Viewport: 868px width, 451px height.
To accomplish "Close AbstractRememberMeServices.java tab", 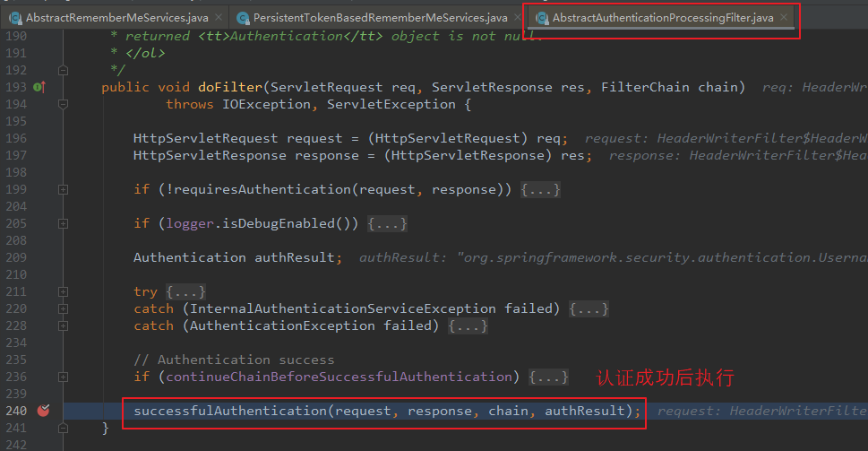I will pos(219,17).
